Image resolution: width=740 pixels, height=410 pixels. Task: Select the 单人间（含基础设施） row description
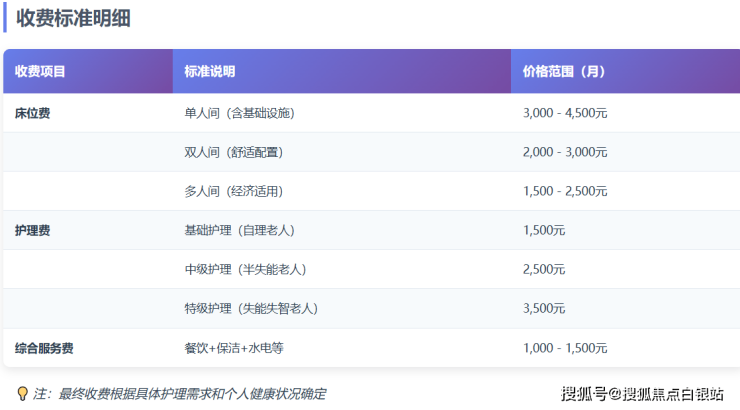(x=239, y=113)
